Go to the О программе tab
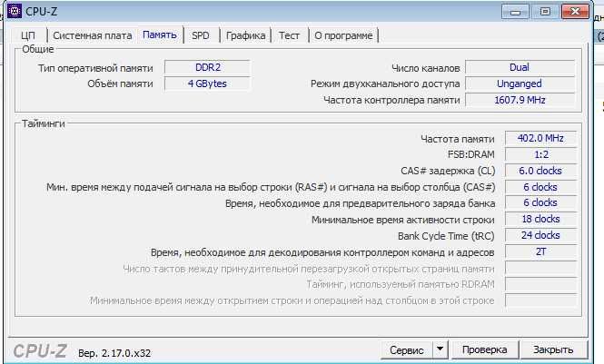604x364 pixels. [x=343, y=35]
